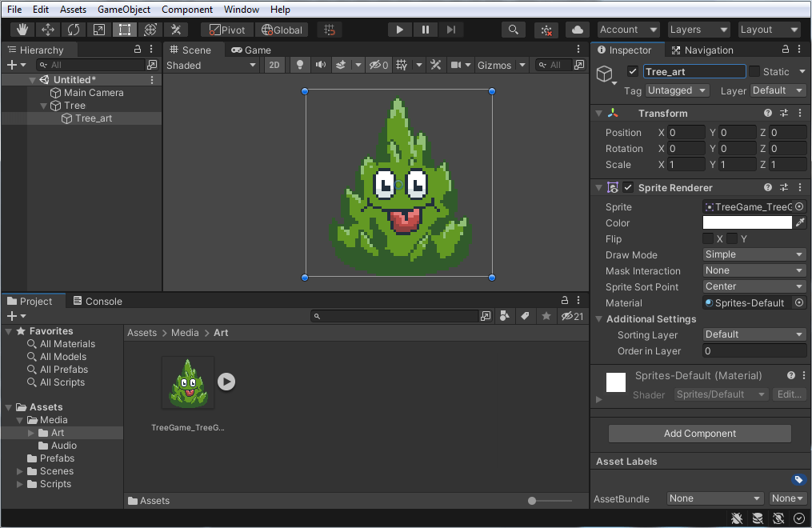Select the Rotate tool

(x=74, y=30)
